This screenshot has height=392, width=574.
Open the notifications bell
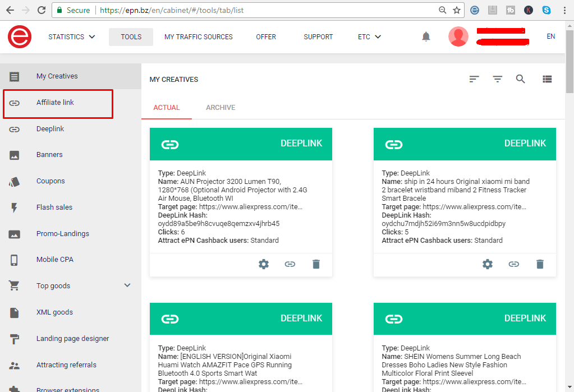pos(426,36)
